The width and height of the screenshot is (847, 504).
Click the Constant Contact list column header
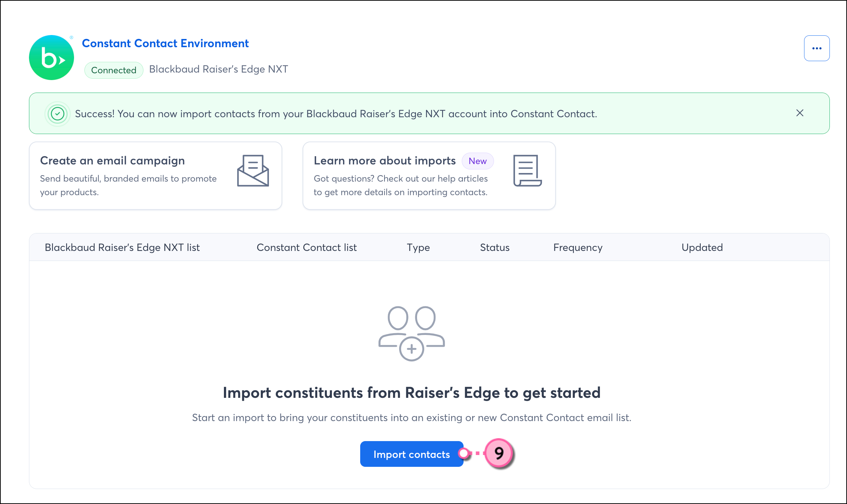pyautogui.click(x=307, y=247)
